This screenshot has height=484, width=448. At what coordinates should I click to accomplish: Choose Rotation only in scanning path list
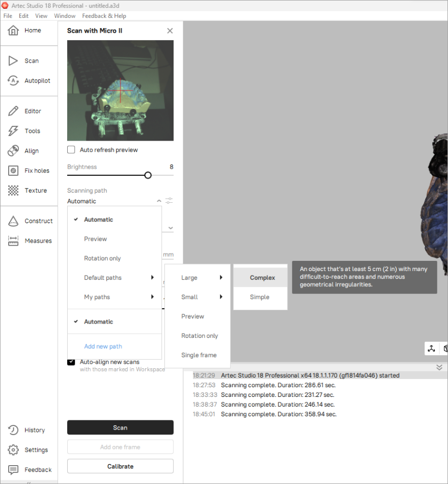point(115,258)
